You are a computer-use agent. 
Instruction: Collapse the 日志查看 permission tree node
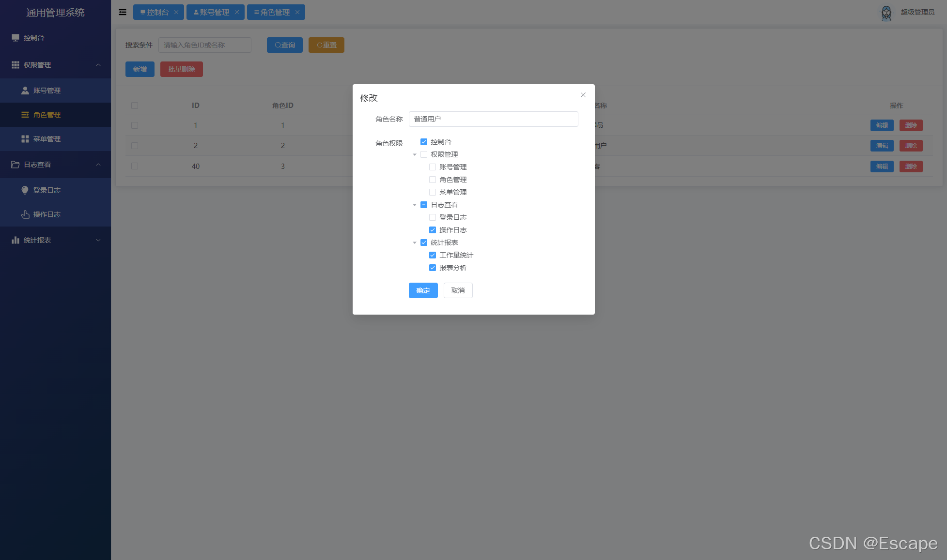tap(415, 204)
